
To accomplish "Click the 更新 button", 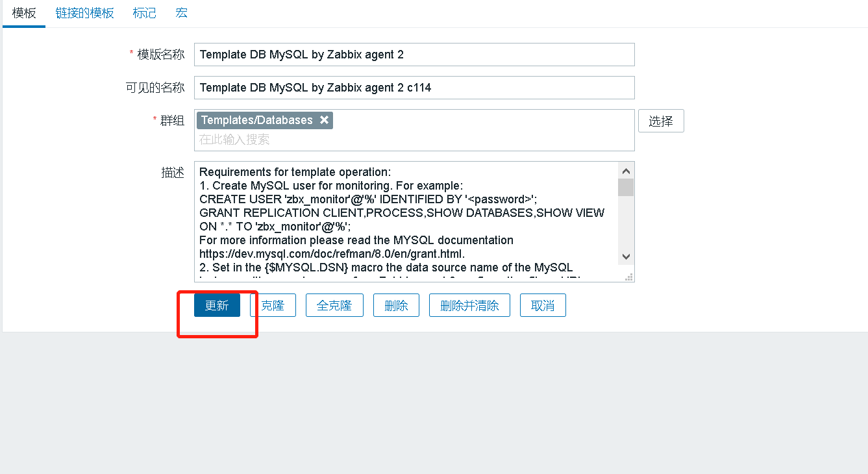I will pyautogui.click(x=217, y=305).
